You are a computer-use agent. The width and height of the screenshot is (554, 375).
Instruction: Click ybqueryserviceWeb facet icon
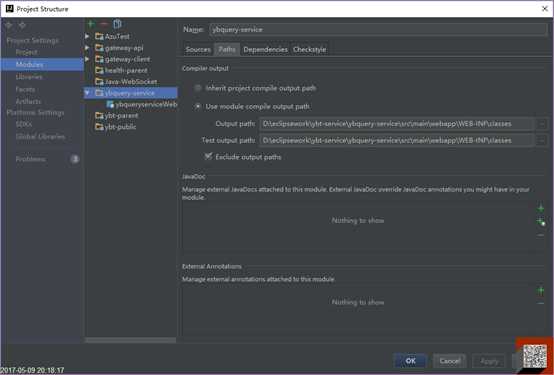[x=110, y=104]
